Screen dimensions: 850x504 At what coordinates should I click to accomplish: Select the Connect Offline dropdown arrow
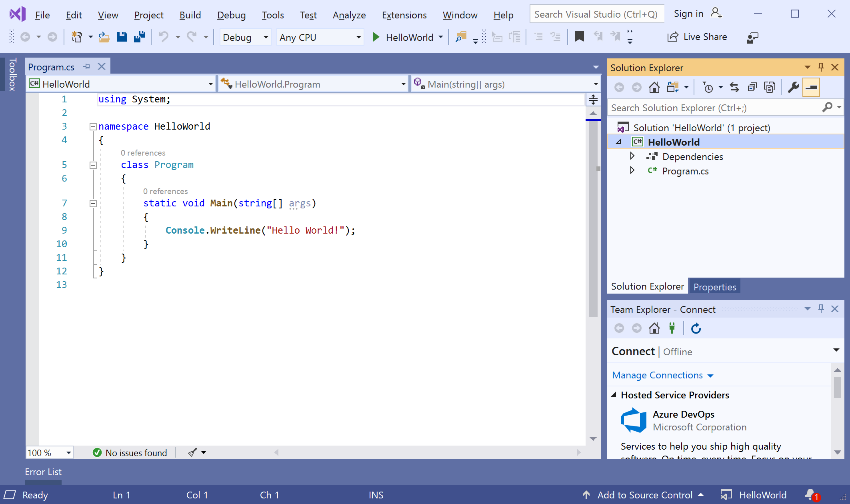(836, 351)
